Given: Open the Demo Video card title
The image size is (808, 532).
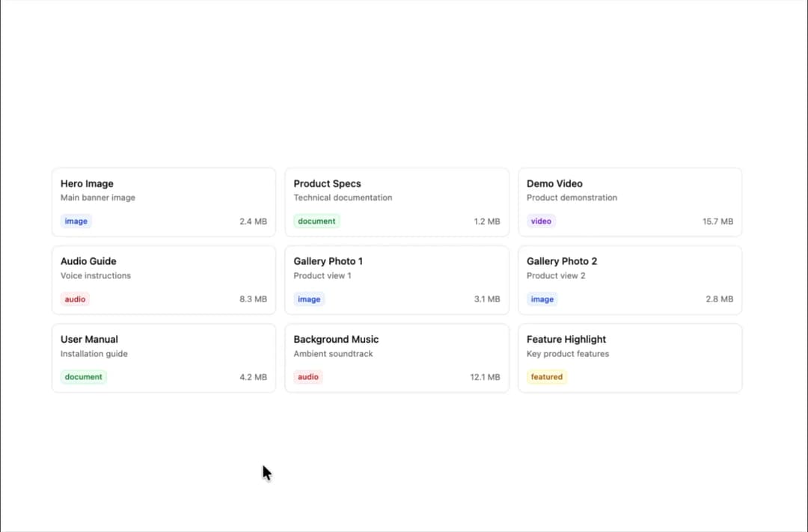Looking at the screenshot, I should click(554, 183).
